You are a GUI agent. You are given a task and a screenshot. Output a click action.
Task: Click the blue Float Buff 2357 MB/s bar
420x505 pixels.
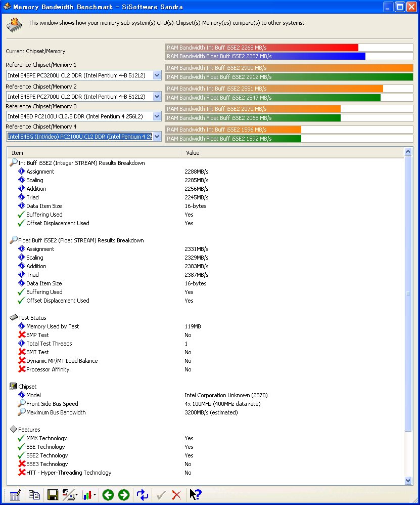(265, 56)
